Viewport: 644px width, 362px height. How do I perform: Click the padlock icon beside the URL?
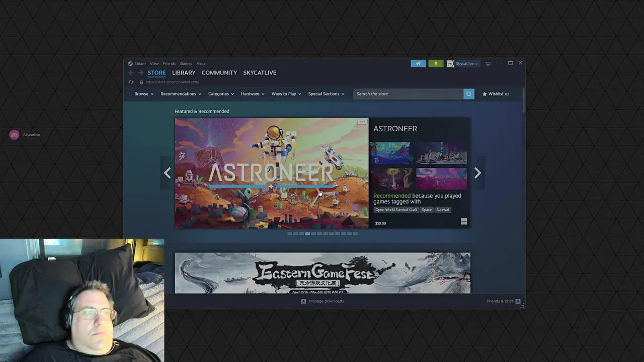141,82
